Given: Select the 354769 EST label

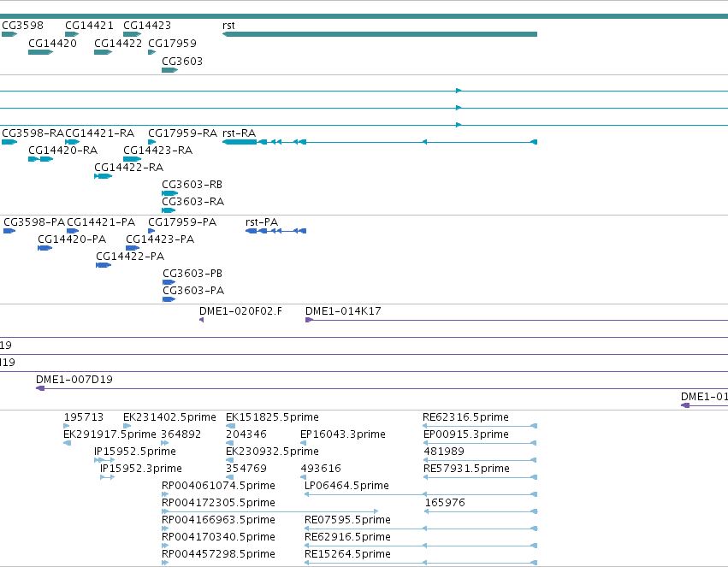Looking at the screenshot, I should (x=246, y=470).
